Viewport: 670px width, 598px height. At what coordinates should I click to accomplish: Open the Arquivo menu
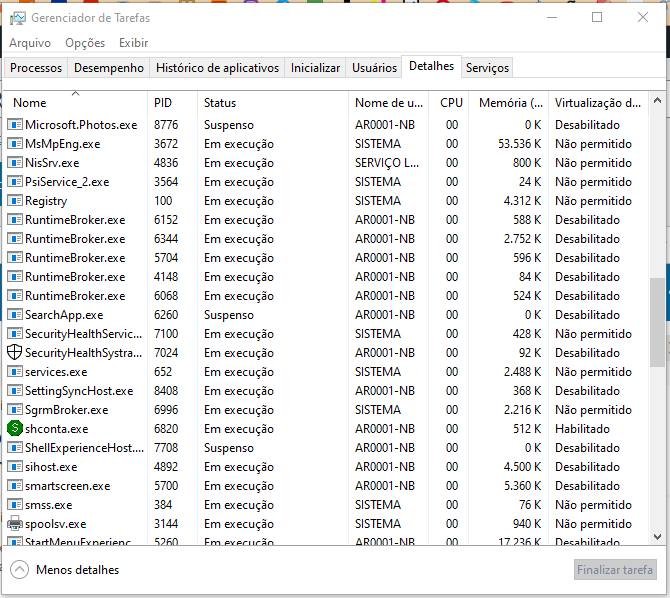pos(30,43)
